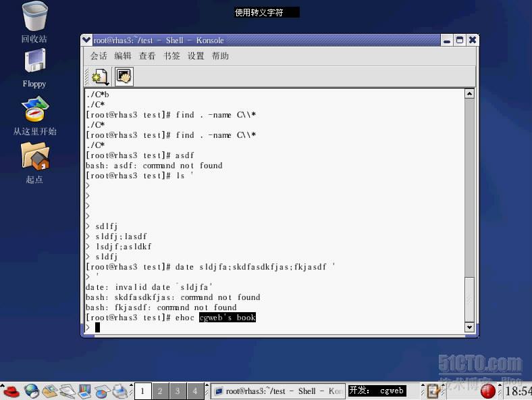Switch to workspace 2 in pager

(160, 391)
